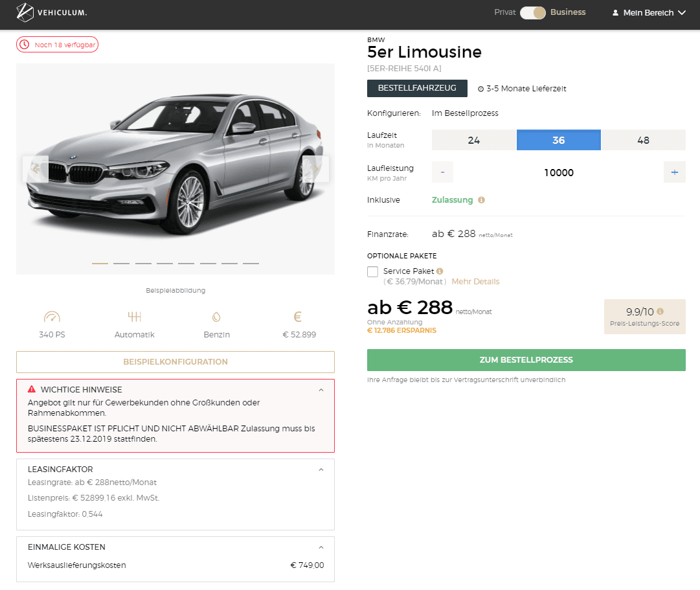
Task: Select 48 months Laufzeit
Action: coord(643,141)
